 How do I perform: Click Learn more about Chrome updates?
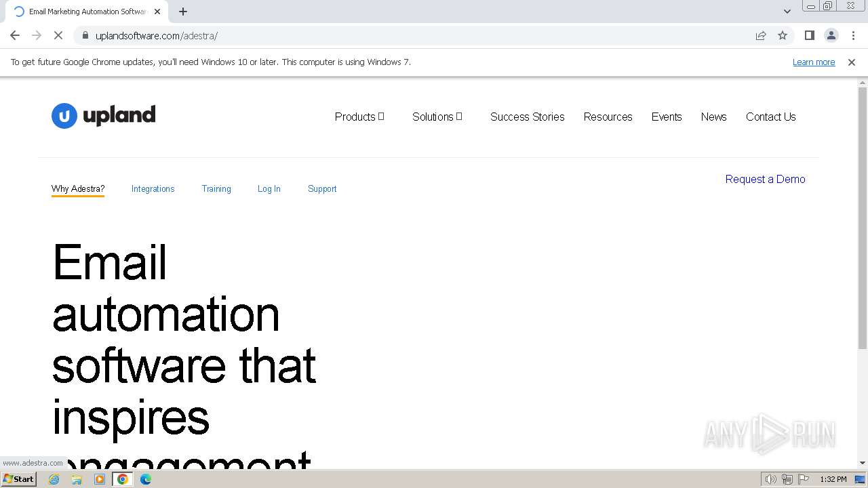[x=814, y=62]
